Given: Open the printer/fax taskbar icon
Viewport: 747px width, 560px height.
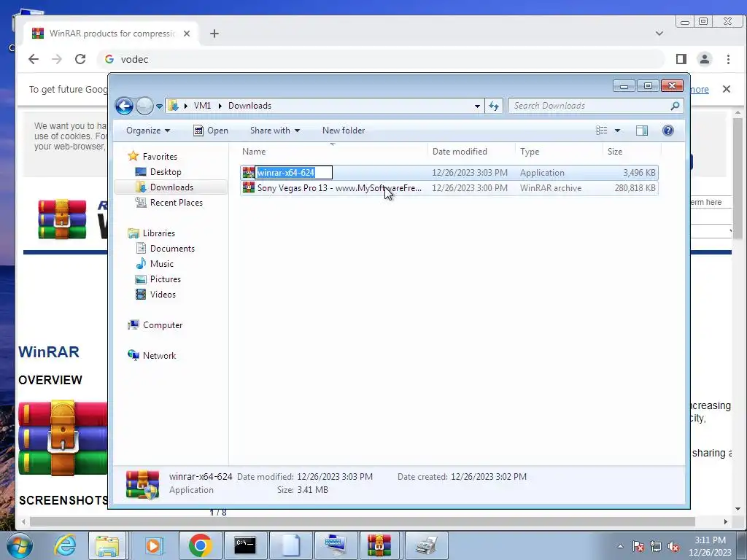Looking at the screenshot, I should point(426,545).
